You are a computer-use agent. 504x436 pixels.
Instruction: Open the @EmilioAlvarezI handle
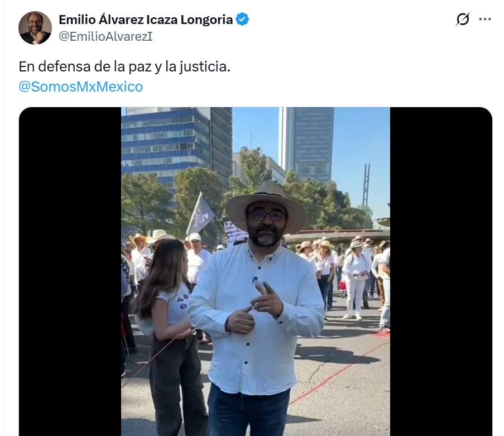coord(105,36)
